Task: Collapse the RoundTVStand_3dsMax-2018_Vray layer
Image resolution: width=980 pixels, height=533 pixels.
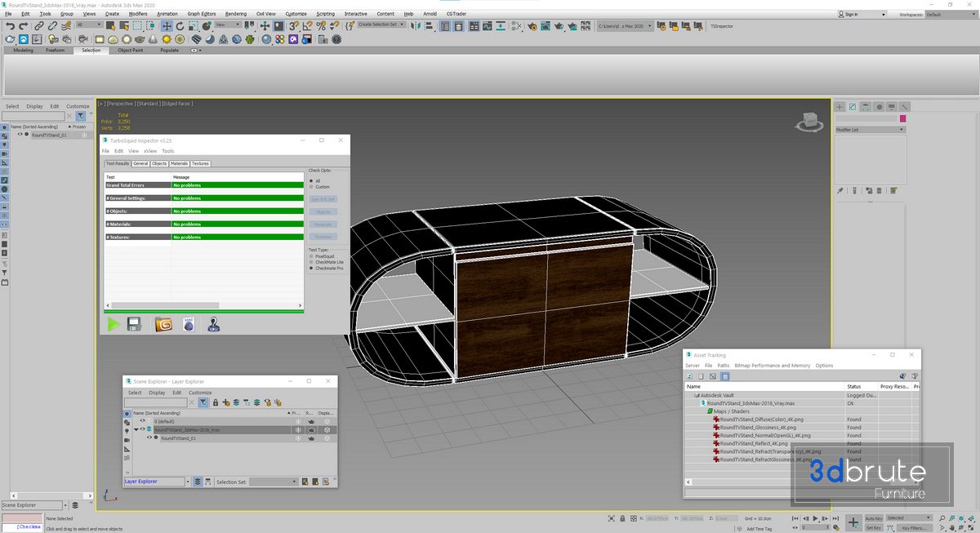Action: [x=136, y=429]
